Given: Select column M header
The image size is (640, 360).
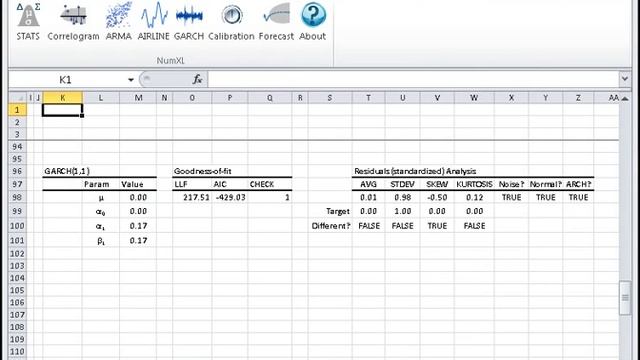Looking at the screenshot, I should [x=138, y=98].
